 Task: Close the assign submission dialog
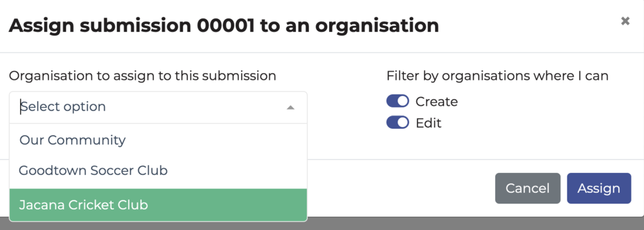coord(626,21)
